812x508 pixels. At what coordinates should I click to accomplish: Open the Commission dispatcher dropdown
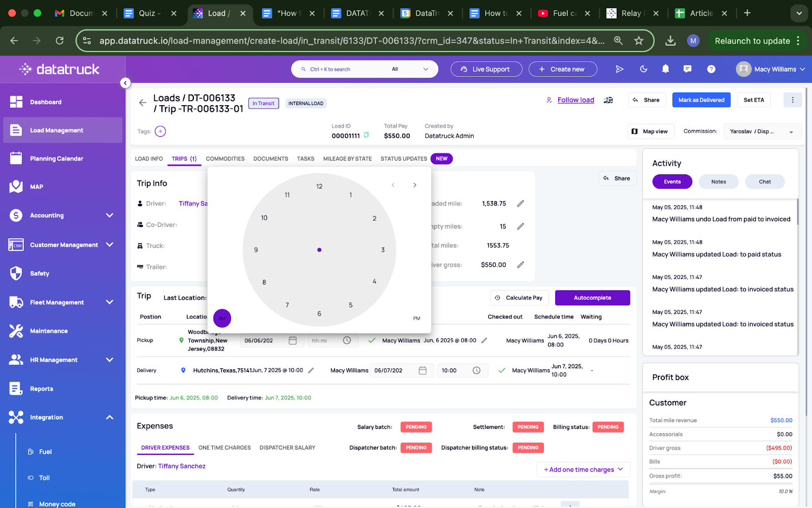(762, 132)
